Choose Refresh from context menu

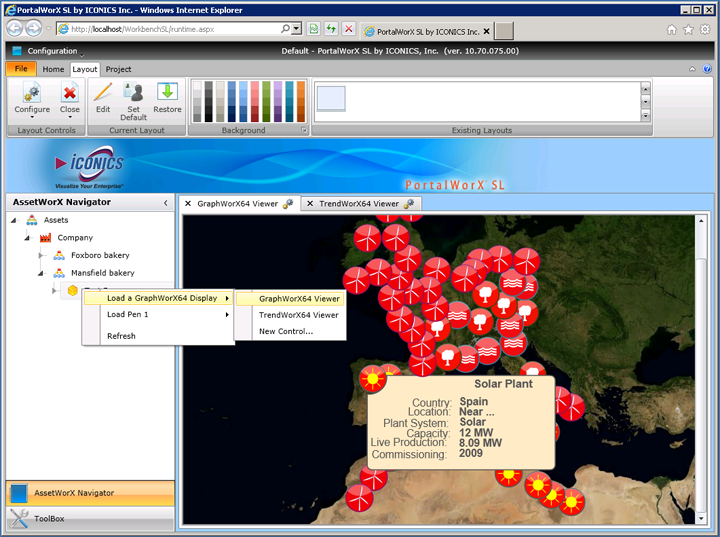[158, 336]
